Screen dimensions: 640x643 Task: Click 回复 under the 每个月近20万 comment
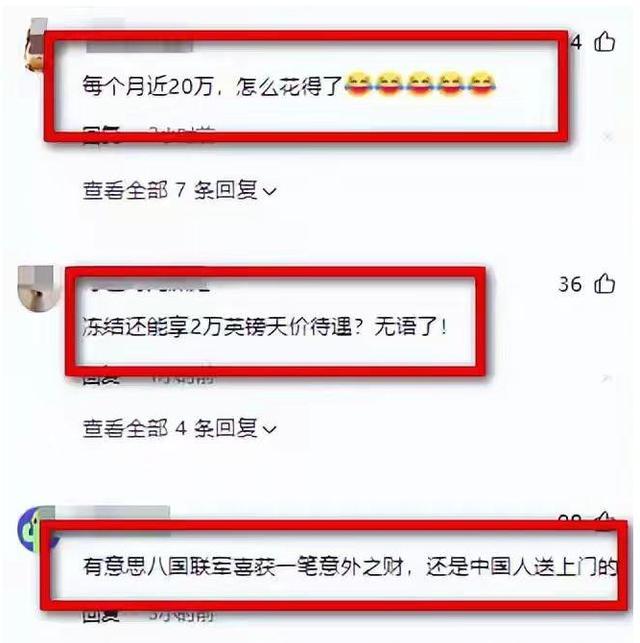(x=101, y=135)
